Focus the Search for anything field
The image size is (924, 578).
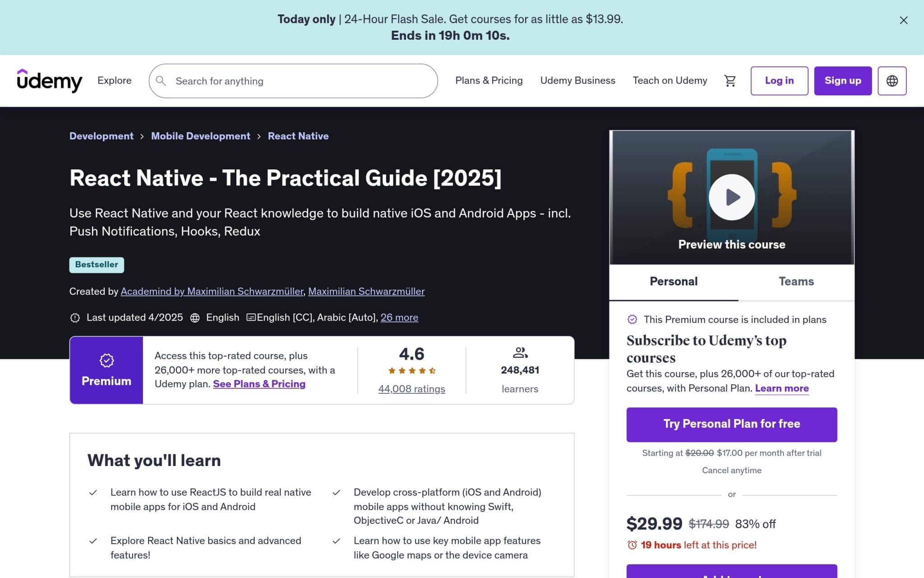point(293,81)
